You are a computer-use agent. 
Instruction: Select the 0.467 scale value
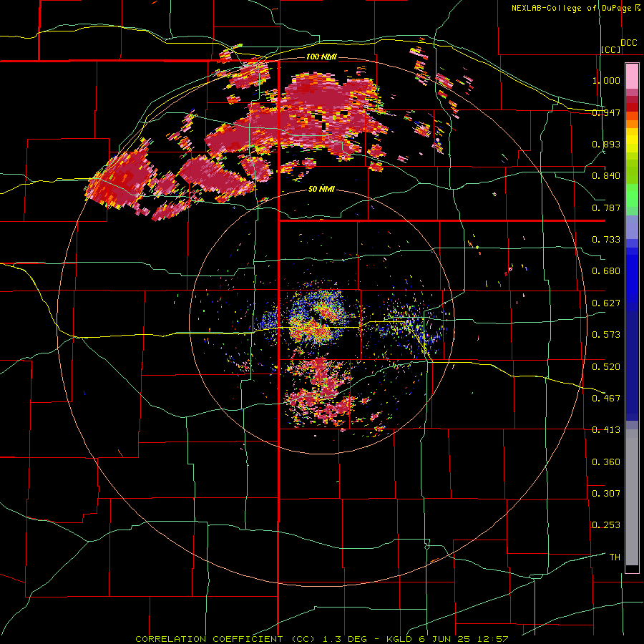coord(606,399)
